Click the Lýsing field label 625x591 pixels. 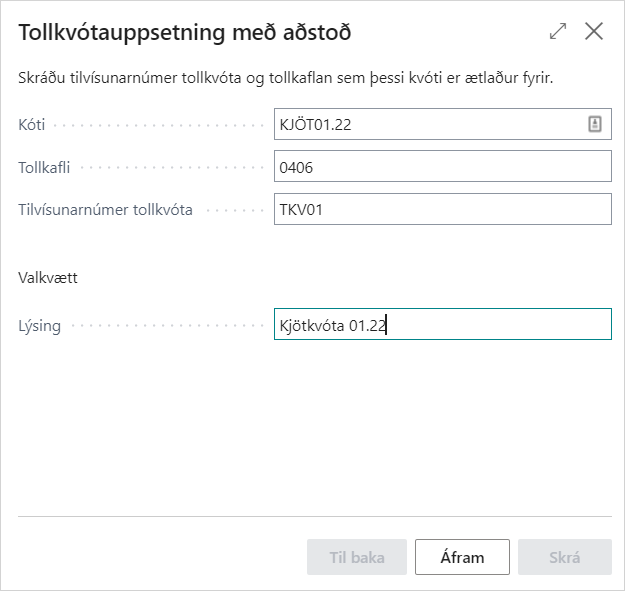[40, 326]
